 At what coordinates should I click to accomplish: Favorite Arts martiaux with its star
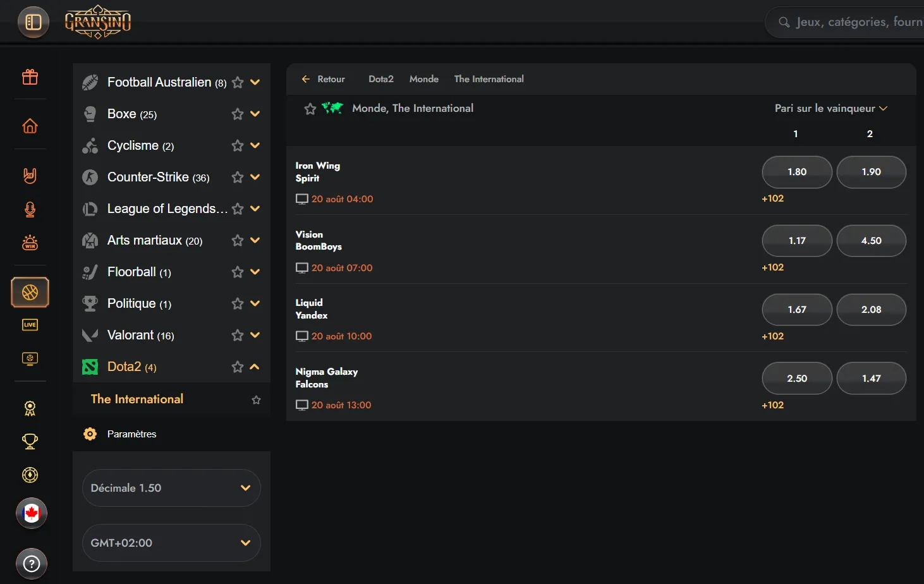[238, 240]
